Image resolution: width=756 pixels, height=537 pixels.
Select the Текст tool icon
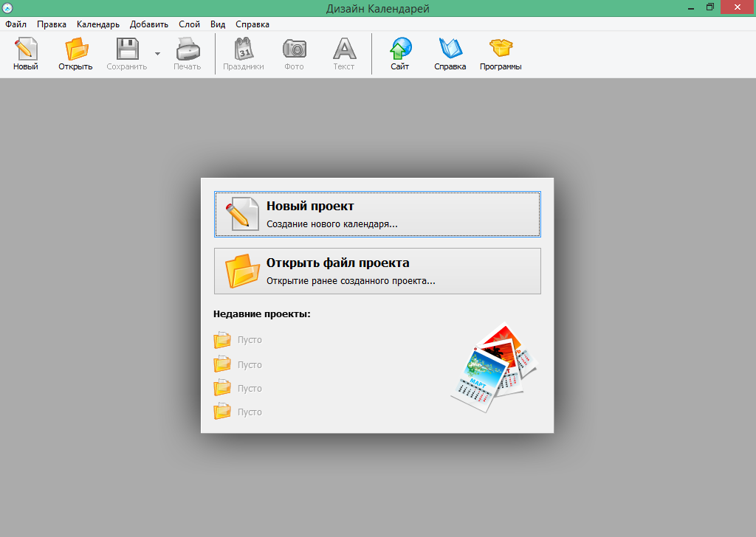click(x=343, y=49)
